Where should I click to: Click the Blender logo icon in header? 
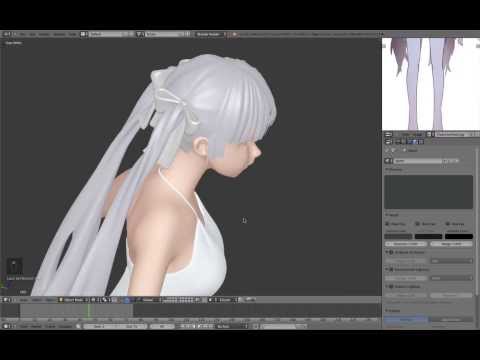[235, 34]
